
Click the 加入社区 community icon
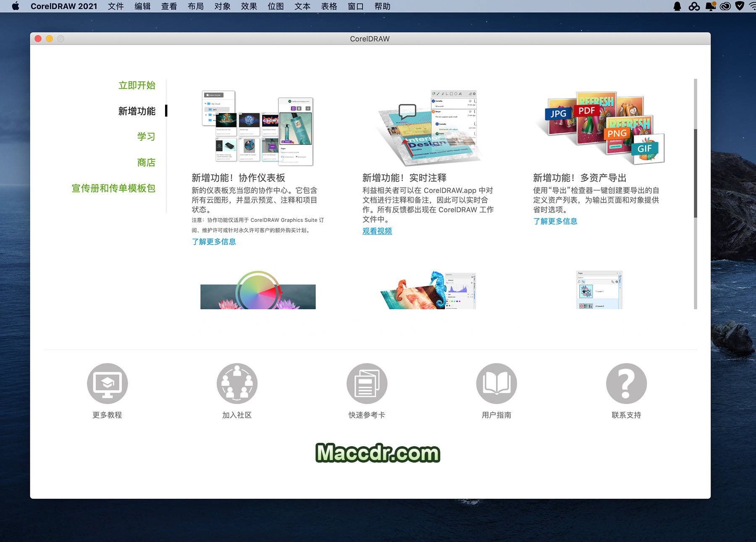coord(237,383)
